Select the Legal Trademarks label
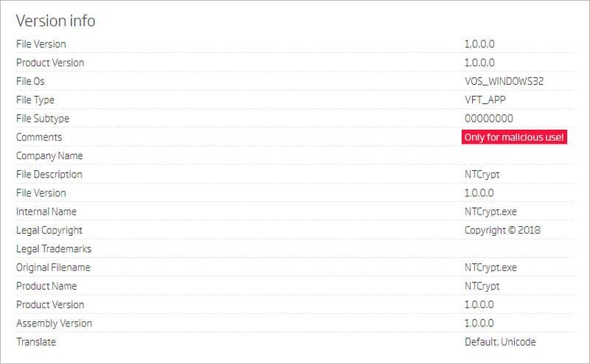This screenshot has height=364, width=590. pos(54,249)
